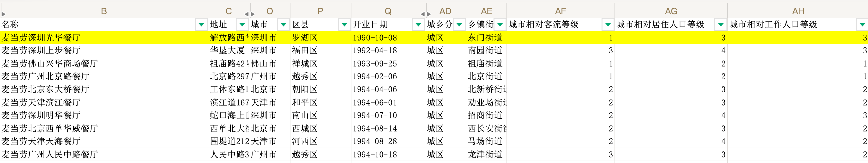The image size is (868, 163).
Task: Select column AF header
Action: (561, 11)
